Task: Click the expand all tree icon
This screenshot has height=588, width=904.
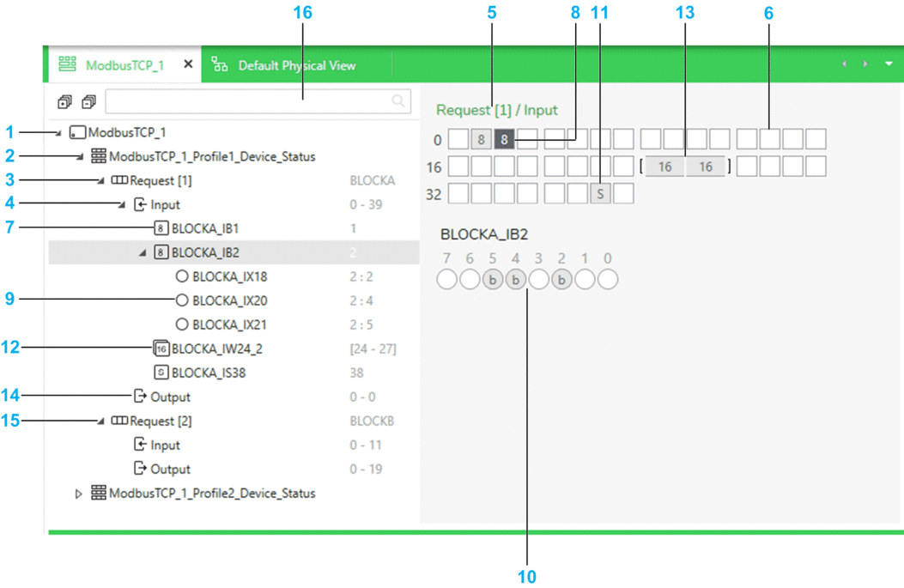Action: (64, 102)
